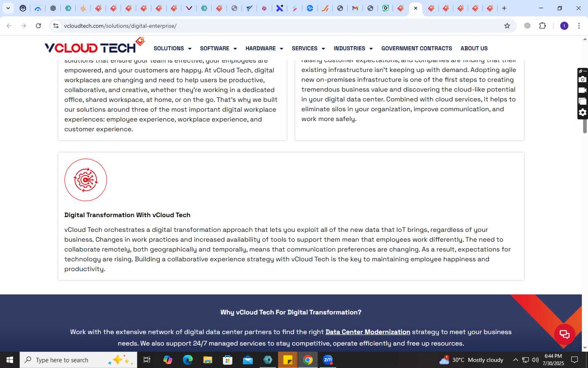Open the ABOUT US page
This screenshot has width=588, height=368.
474,48
